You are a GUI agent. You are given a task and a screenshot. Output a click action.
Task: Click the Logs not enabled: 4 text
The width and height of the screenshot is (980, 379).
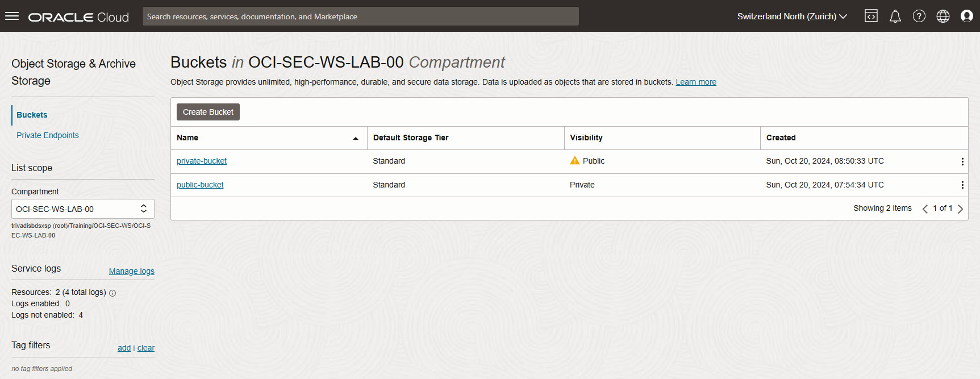point(47,315)
